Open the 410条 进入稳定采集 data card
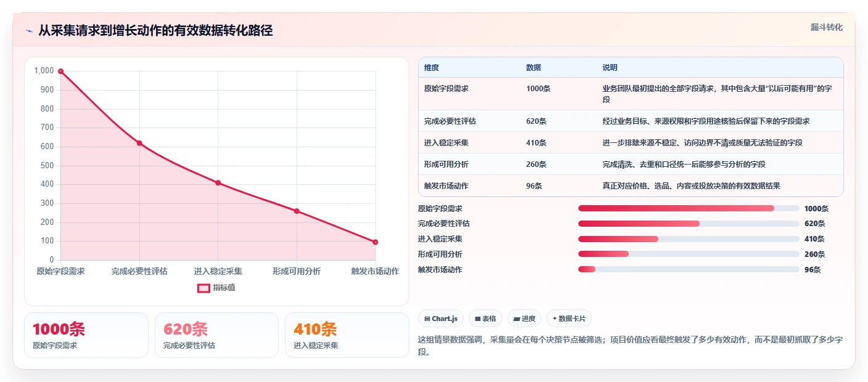Image resolution: width=868 pixels, height=382 pixels. click(x=347, y=335)
